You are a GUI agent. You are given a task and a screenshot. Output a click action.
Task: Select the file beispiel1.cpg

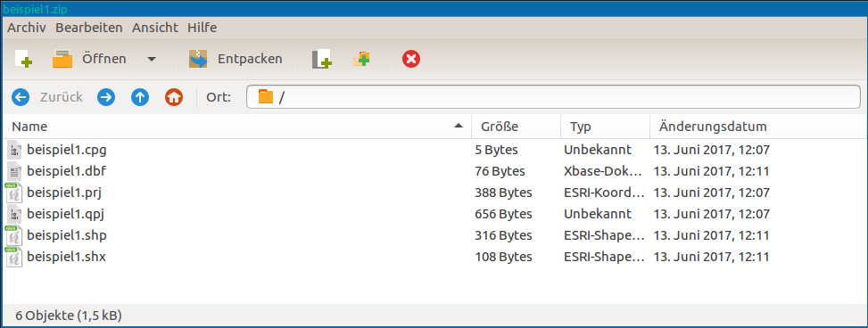click(x=66, y=150)
